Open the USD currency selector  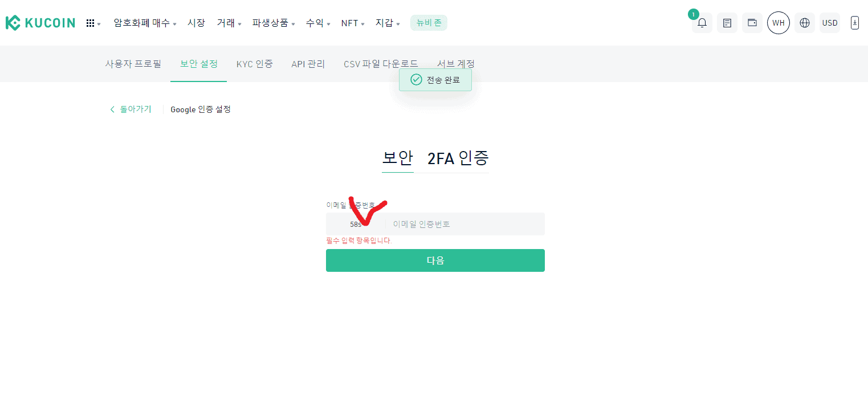[x=830, y=23]
